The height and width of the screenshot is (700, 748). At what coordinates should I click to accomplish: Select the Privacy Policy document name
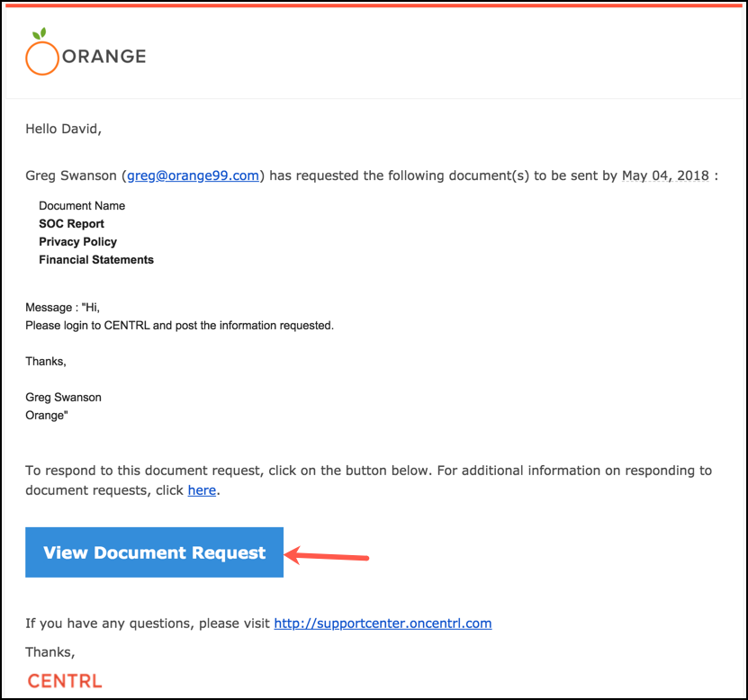click(x=77, y=242)
